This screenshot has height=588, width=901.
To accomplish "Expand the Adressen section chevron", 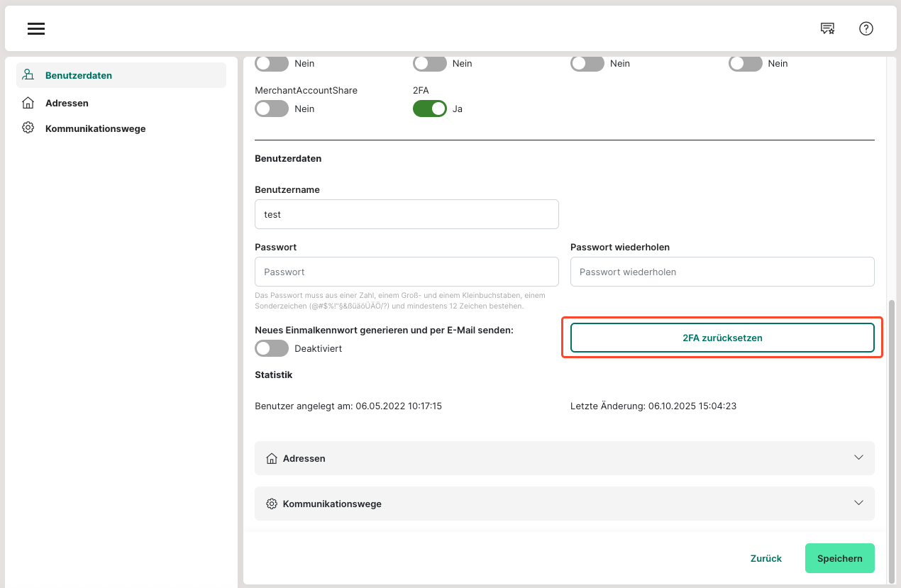I will pyautogui.click(x=858, y=457).
